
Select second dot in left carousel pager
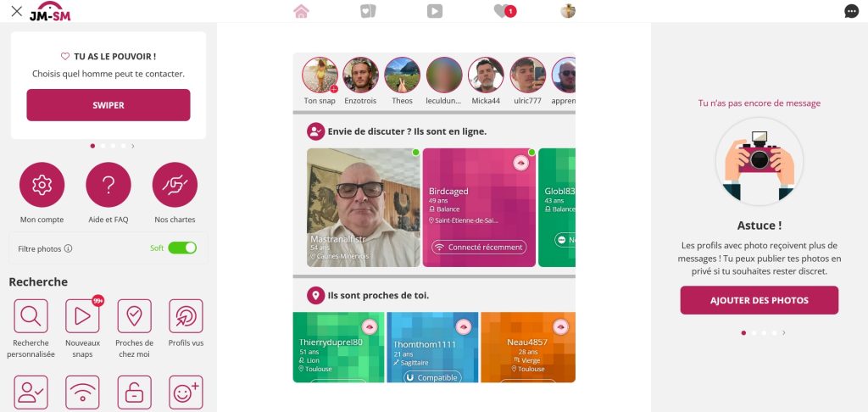click(x=103, y=146)
